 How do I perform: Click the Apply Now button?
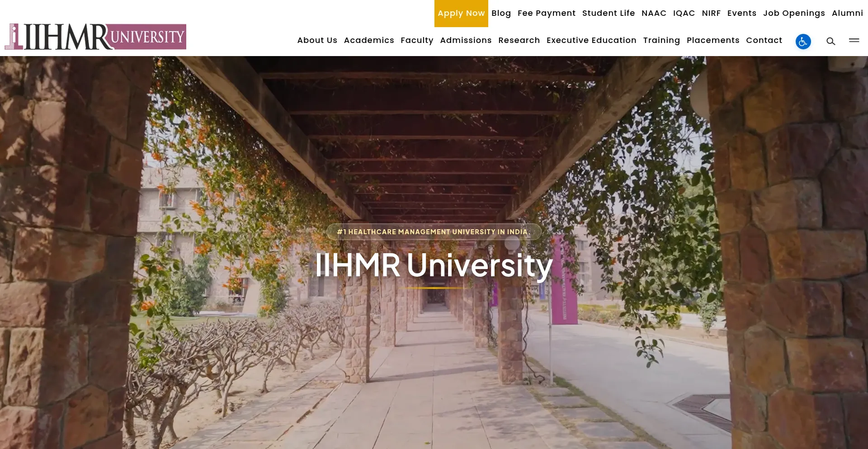point(461,14)
